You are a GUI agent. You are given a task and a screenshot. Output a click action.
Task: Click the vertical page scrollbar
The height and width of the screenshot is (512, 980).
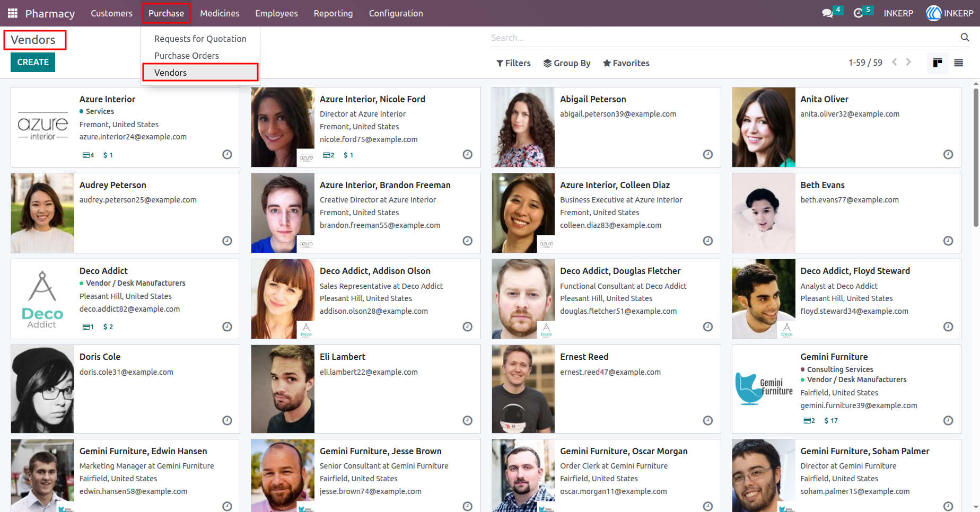coord(976,157)
